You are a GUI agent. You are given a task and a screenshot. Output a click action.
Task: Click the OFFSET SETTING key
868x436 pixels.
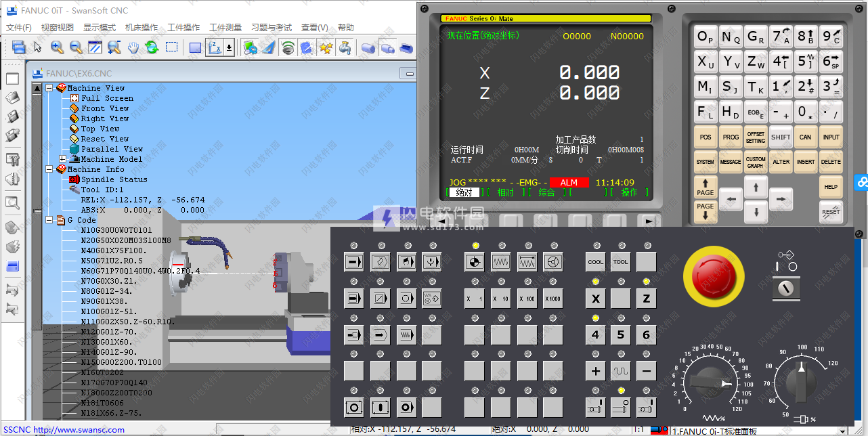click(x=756, y=137)
